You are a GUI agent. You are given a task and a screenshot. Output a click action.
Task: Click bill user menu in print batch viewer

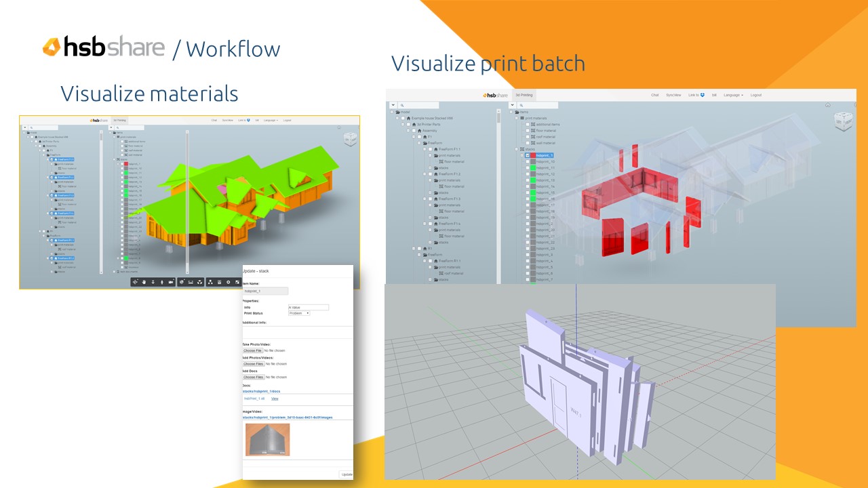pos(714,95)
